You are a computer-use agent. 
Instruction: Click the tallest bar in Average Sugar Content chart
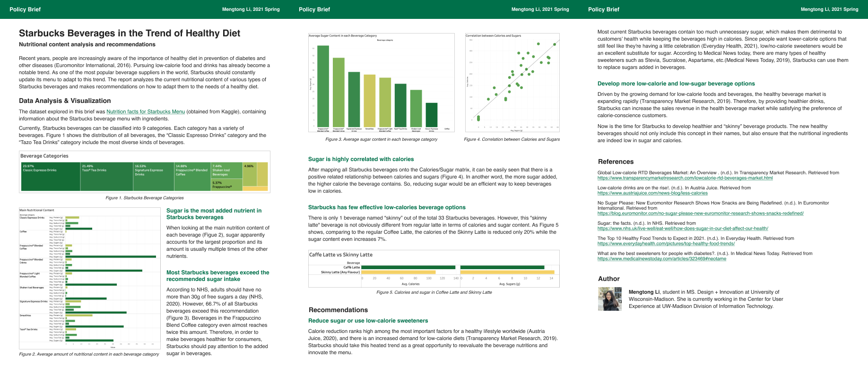point(323,85)
